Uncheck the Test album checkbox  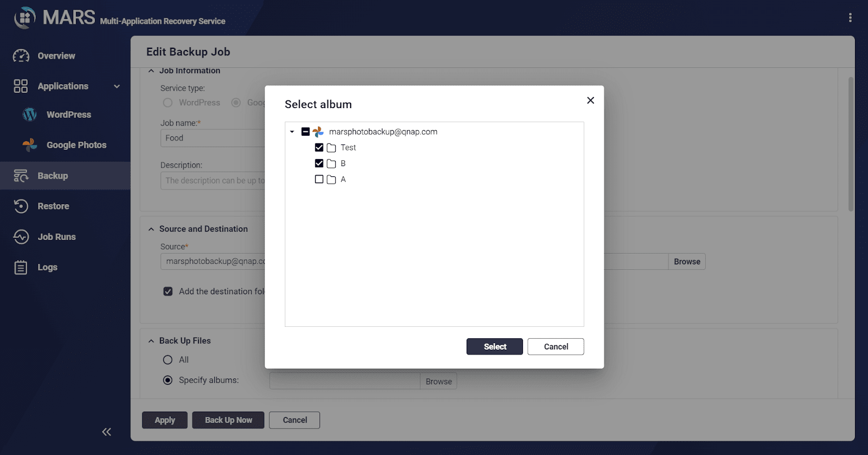click(x=319, y=148)
